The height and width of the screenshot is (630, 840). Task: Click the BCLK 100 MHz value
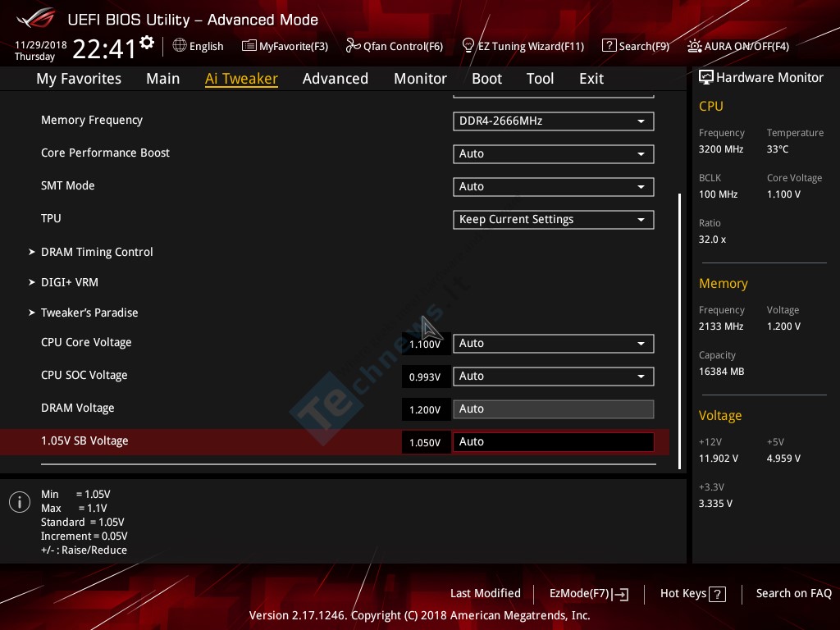[x=719, y=194]
